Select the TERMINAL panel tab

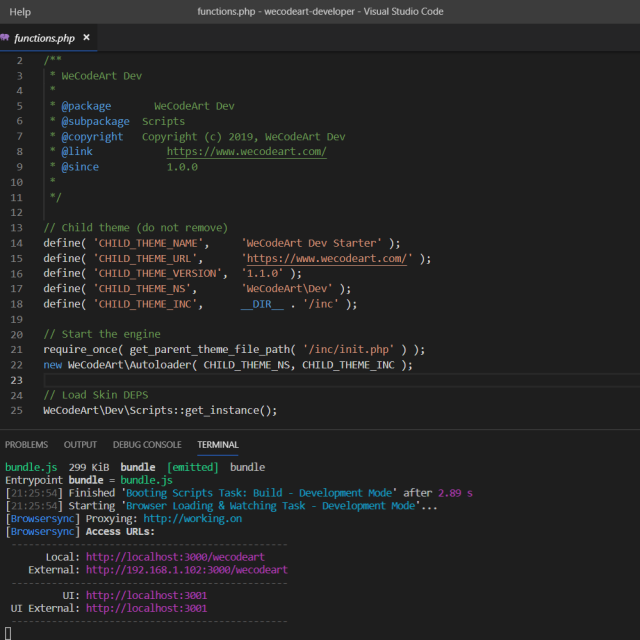pyautogui.click(x=218, y=444)
